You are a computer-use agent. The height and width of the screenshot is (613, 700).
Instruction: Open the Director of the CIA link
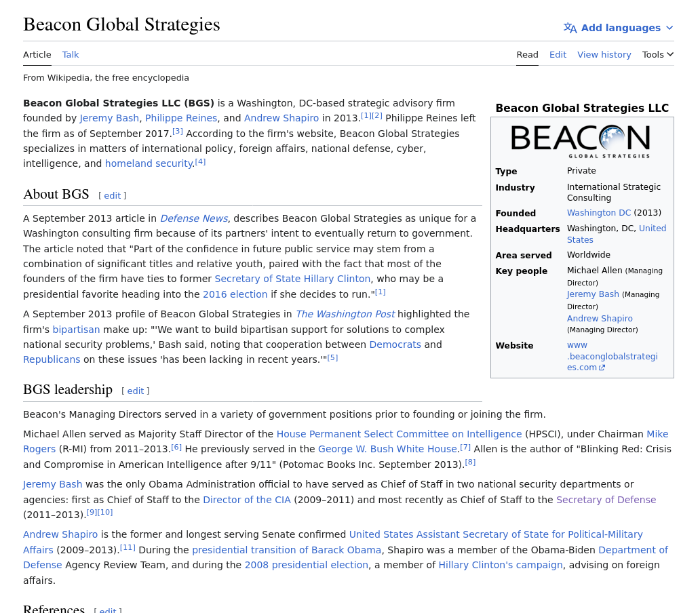[247, 500]
